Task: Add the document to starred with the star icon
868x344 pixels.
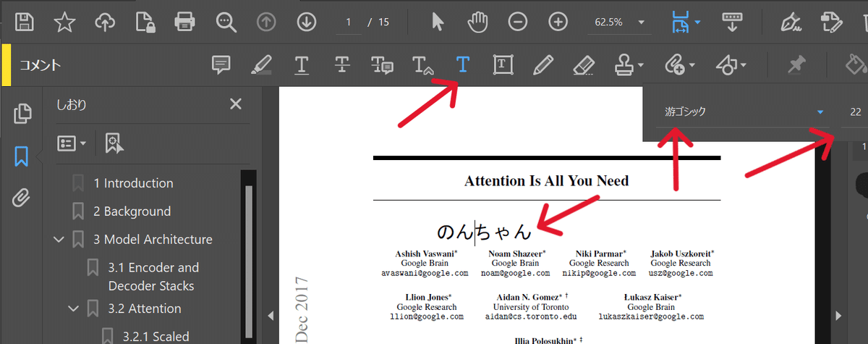Action: pos(65,22)
